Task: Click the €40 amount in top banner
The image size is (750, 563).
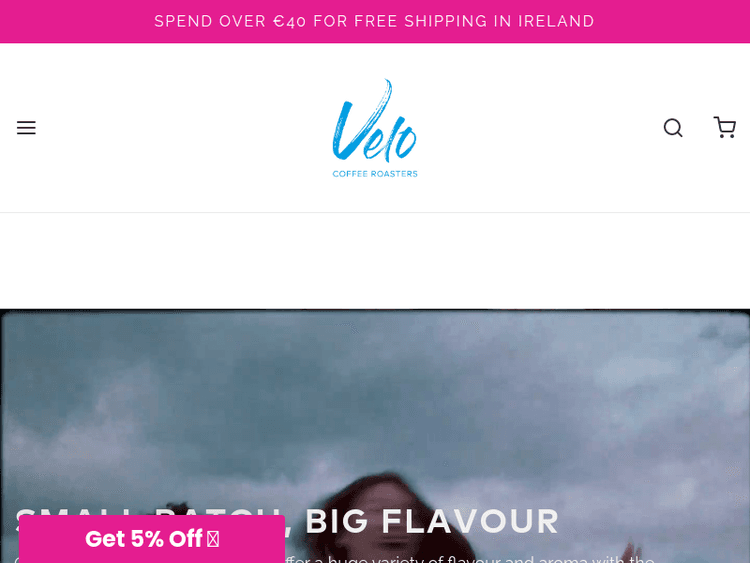Action: click(289, 22)
